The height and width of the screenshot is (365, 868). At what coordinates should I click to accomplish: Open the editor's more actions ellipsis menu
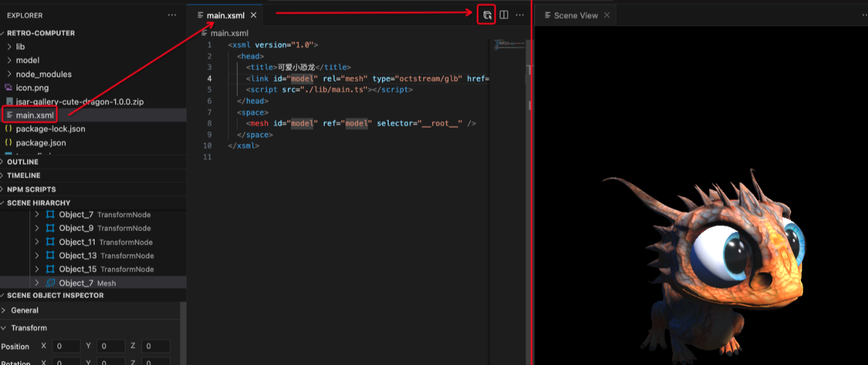(x=520, y=15)
